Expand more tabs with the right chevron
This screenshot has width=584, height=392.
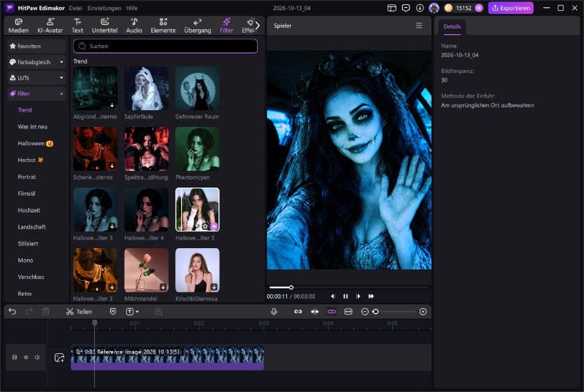point(258,26)
